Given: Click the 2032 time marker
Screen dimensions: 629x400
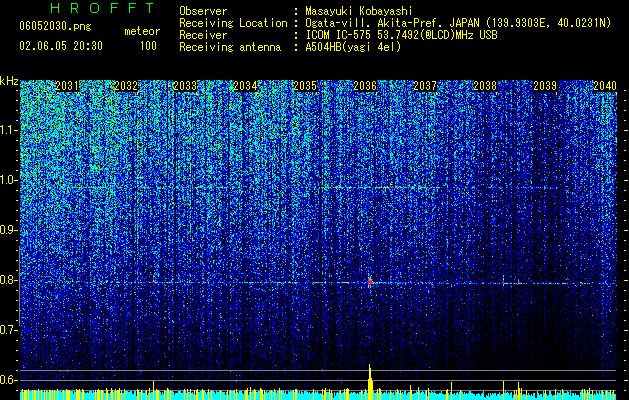Looking at the screenshot, I should [126, 86].
